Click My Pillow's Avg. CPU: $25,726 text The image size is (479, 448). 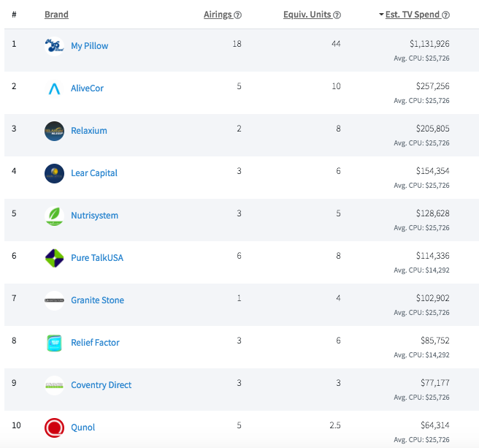click(421, 58)
